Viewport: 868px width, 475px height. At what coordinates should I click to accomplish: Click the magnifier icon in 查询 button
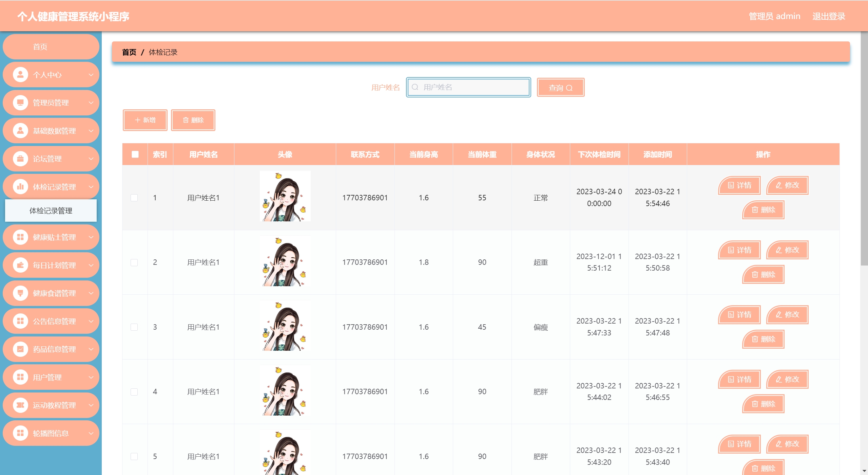[x=570, y=88]
